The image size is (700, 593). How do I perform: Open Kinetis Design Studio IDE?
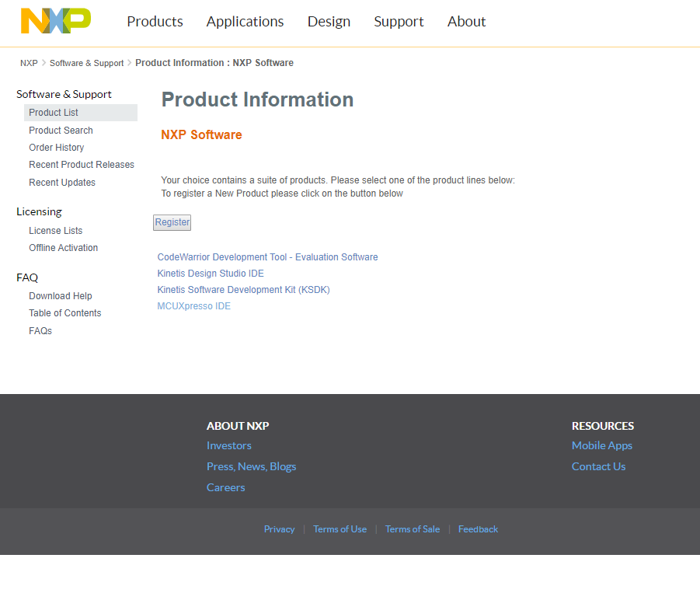click(211, 274)
